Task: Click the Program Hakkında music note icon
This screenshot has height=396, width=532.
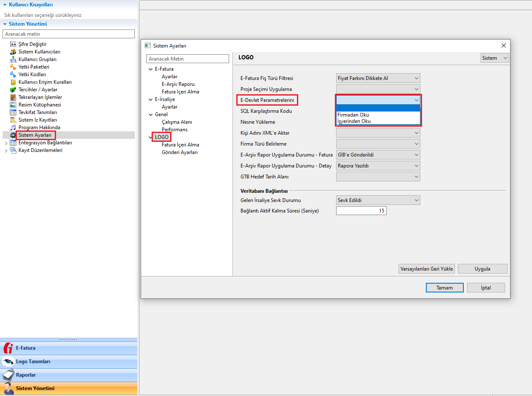Action: tap(13, 128)
